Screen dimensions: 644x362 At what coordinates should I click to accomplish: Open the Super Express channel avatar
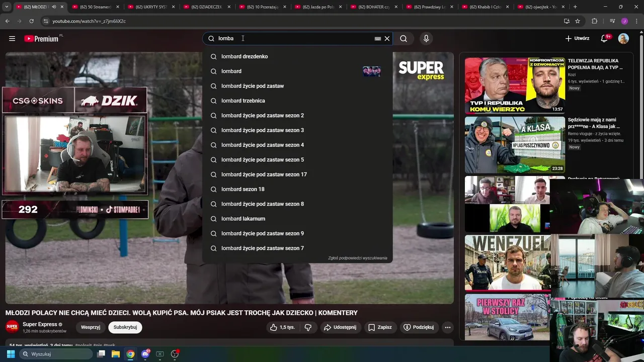pyautogui.click(x=12, y=327)
